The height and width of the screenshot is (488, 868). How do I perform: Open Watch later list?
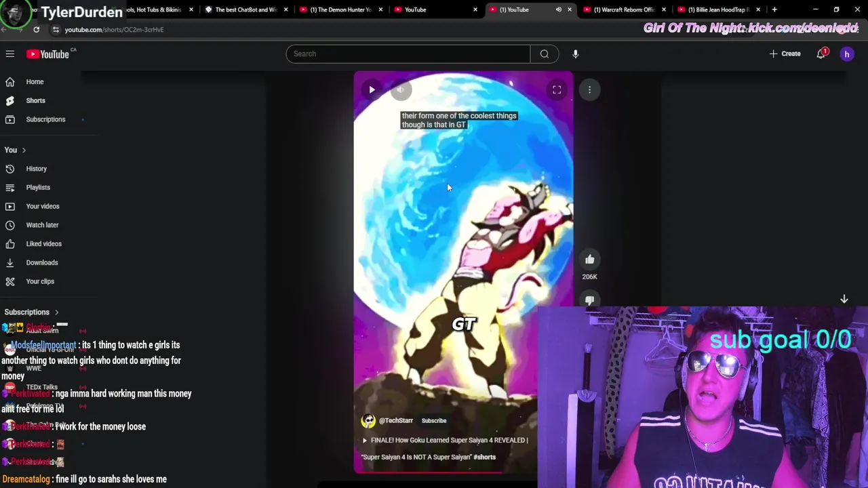point(42,225)
